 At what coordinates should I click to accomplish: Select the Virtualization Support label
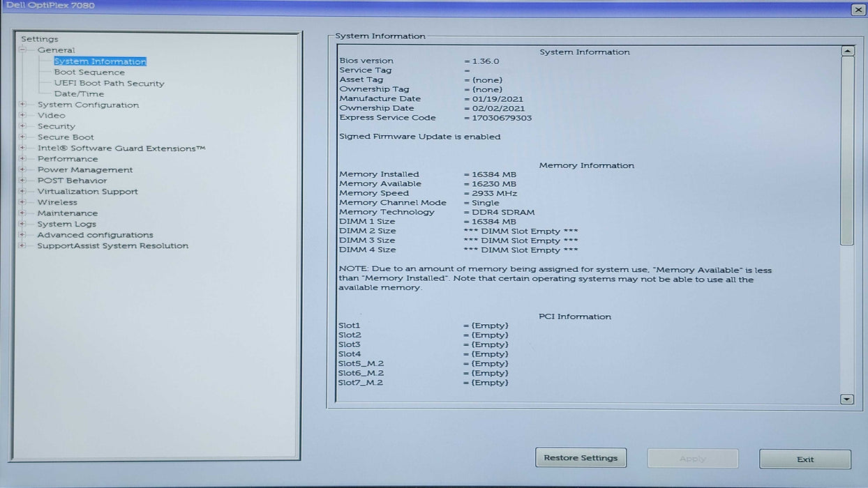click(x=87, y=192)
